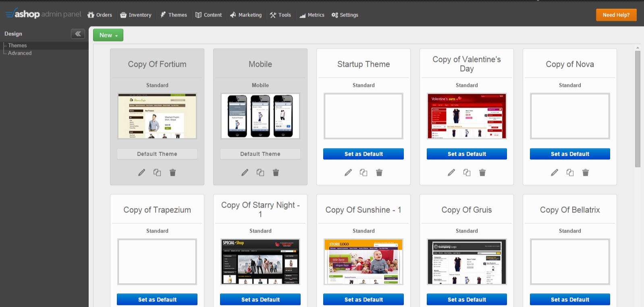Viewport: 644px width, 307px height.
Task: Edit the Copy of Nova theme
Action: point(555,173)
